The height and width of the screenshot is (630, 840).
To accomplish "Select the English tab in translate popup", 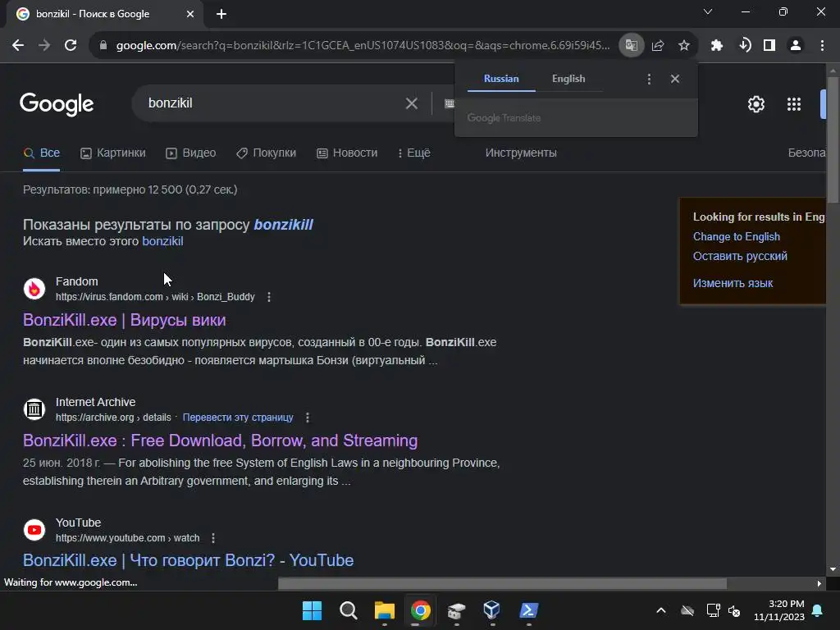I will pos(568,79).
